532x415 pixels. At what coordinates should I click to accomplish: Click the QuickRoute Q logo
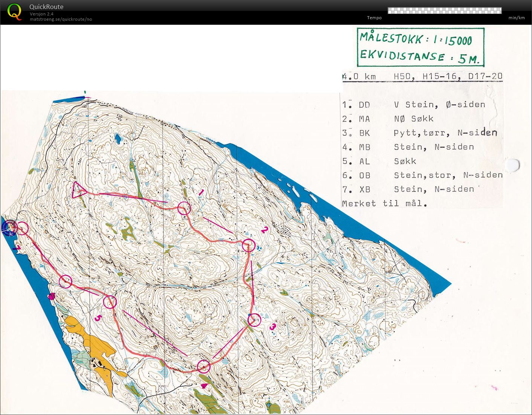pos(15,12)
